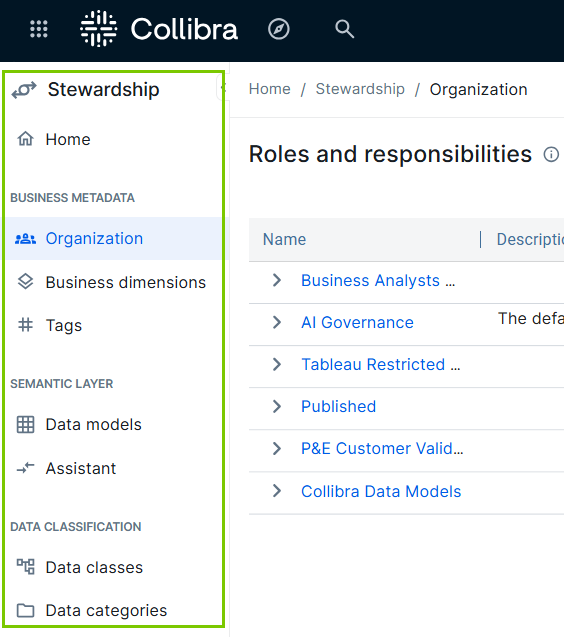Viewport: 564px width, 637px height.
Task: Open the Collibra Data Models link
Action: coord(381,491)
